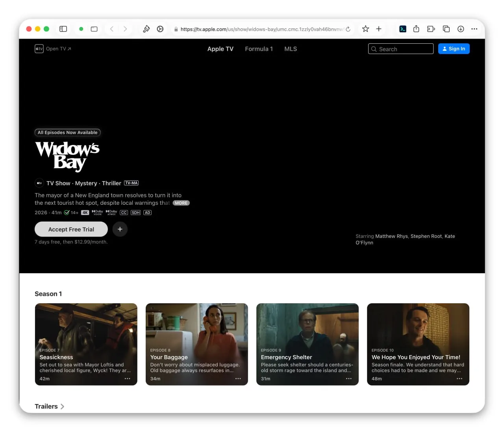
Task: Click the lock icon in address bar
Action: pyautogui.click(x=176, y=29)
